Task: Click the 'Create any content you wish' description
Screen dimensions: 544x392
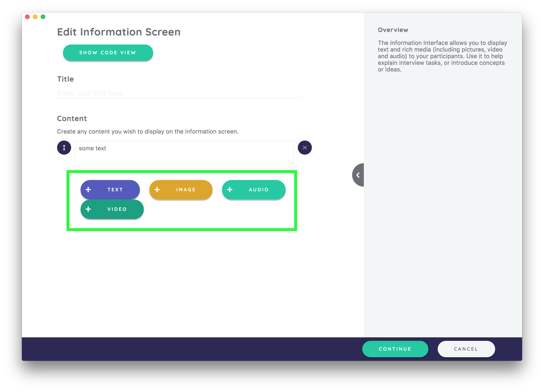Action: [148, 132]
